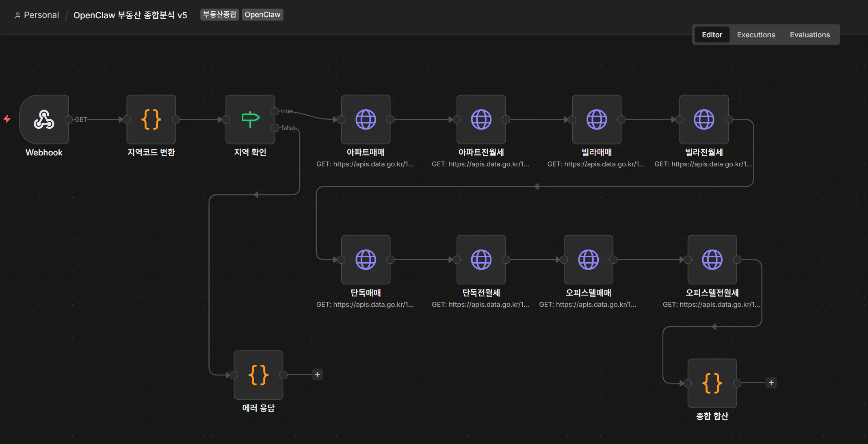
Task: Select the 오피스텔매매 HTTP node
Action: [588, 260]
